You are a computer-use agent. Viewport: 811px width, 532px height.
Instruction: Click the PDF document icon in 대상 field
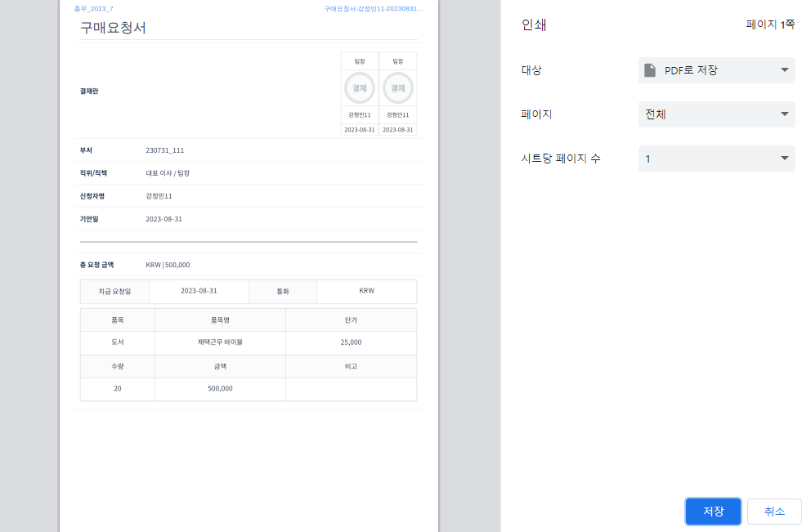coord(650,70)
